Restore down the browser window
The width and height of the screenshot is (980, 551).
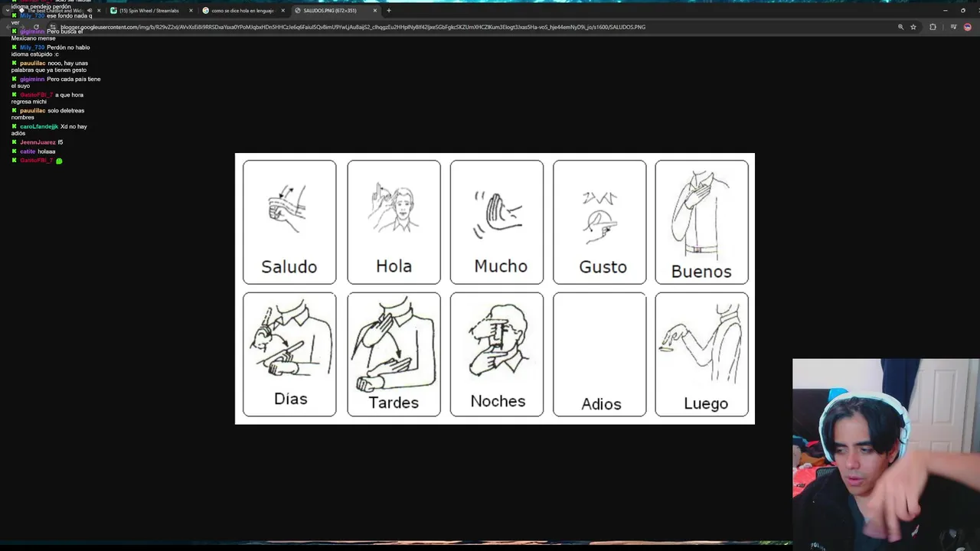point(963,11)
